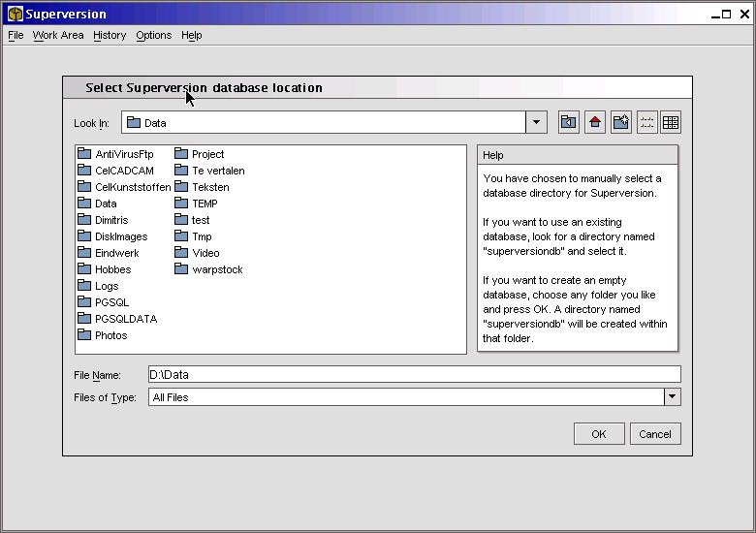Select the Video folder name

(x=205, y=253)
